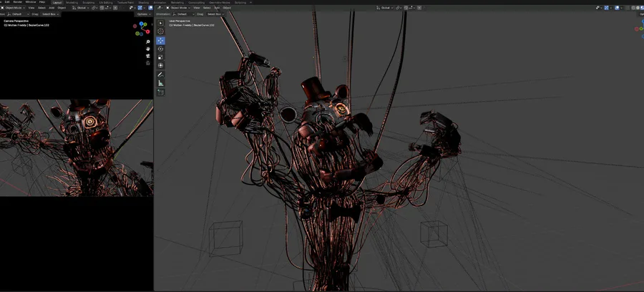Open View menu in right viewport header
This screenshot has width=644, height=292.
[197, 8]
